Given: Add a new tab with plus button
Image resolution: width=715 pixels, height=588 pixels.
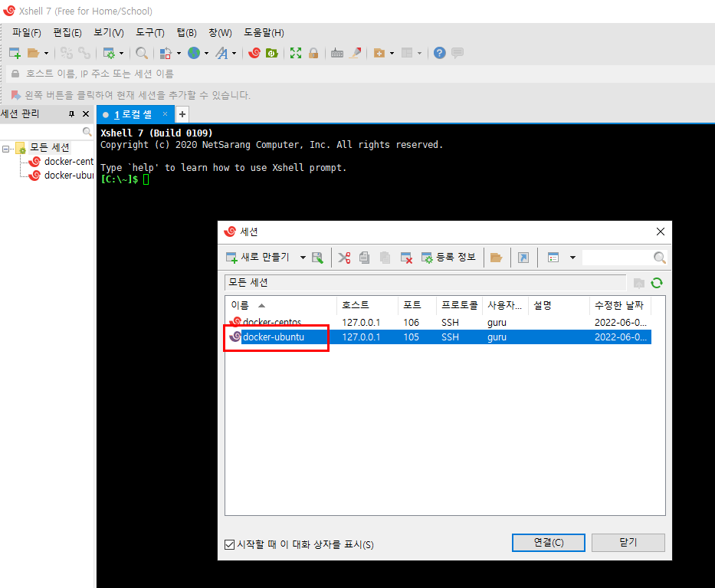Looking at the screenshot, I should 182,114.
